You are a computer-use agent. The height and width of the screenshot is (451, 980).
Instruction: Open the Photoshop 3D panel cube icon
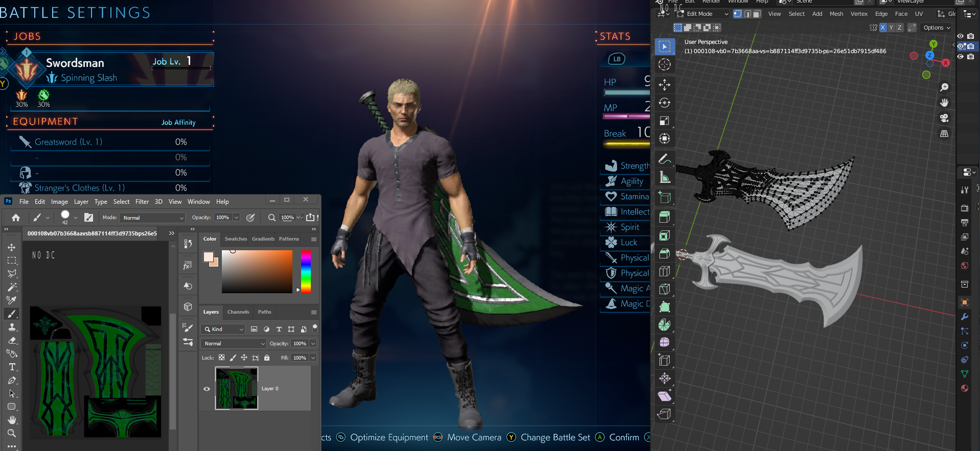click(188, 306)
